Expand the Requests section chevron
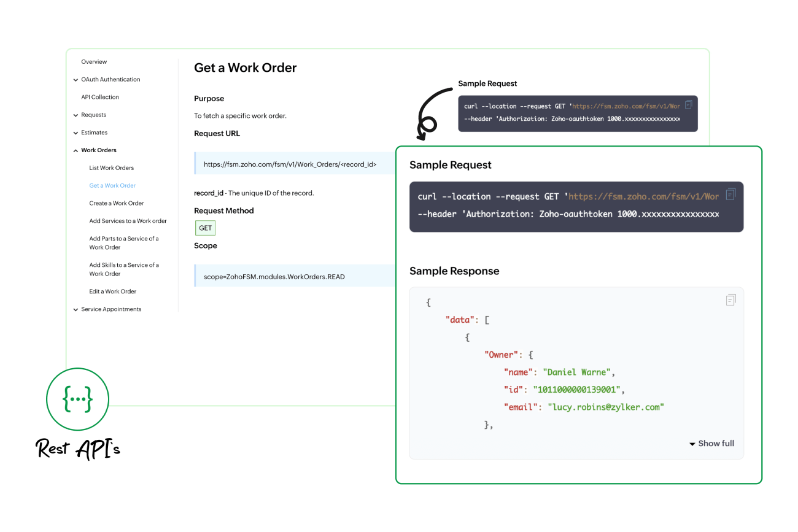The width and height of the screenshot is (798, 532). (x=76, y=115)
